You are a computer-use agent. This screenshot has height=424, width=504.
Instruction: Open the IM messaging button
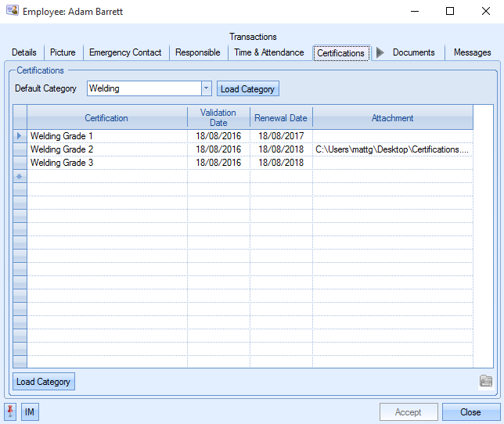point(30,412)
